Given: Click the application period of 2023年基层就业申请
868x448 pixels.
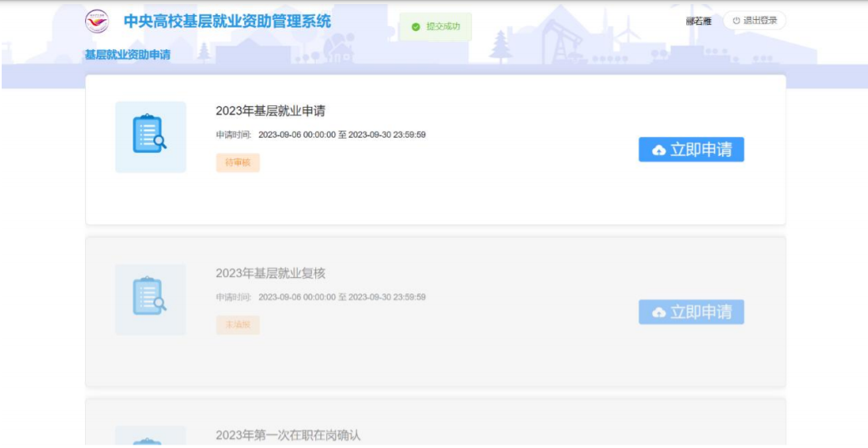Looking at the screenshot, I should coord(320,134).
